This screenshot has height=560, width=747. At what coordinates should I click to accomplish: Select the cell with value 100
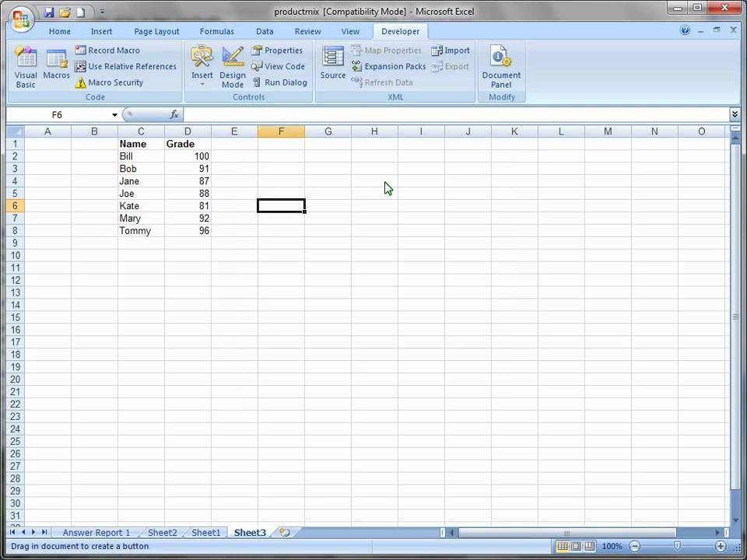pos(188,156)
